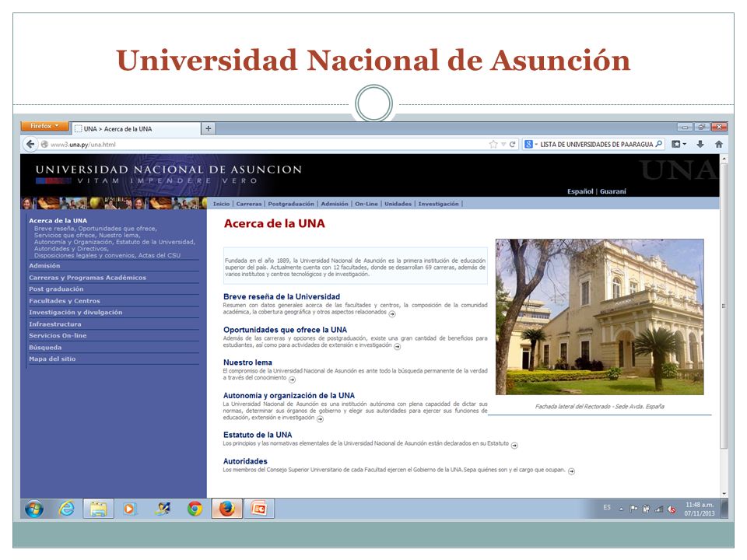This screenshot has height=560, width=747.
Task: Click arrow icon after Oportunidades summary
Action: click(398, 347)
